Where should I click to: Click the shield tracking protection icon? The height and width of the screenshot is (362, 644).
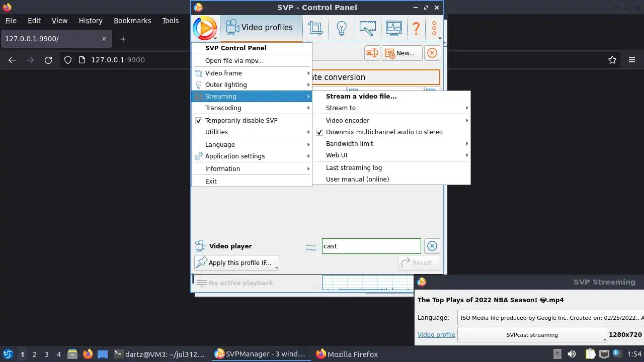68,60
